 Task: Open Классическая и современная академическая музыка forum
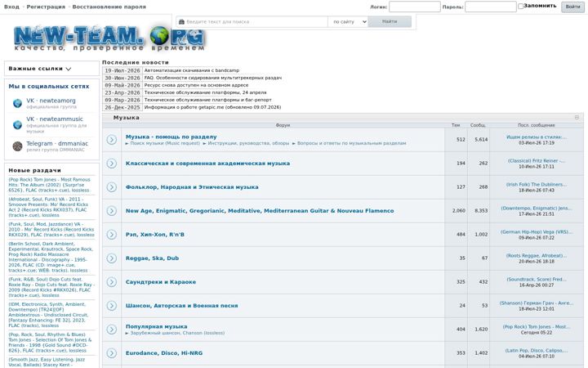[x=207, y=164]
